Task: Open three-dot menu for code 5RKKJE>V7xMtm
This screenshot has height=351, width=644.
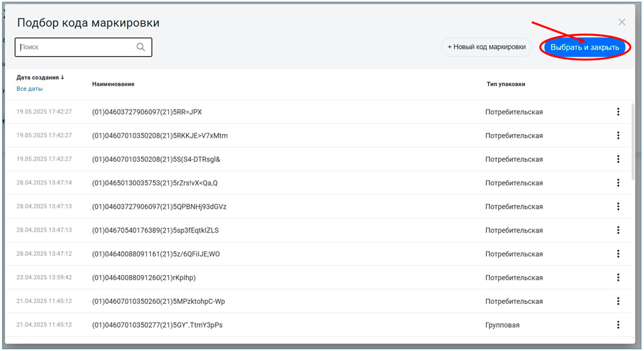Action: [x=618, y=136]
